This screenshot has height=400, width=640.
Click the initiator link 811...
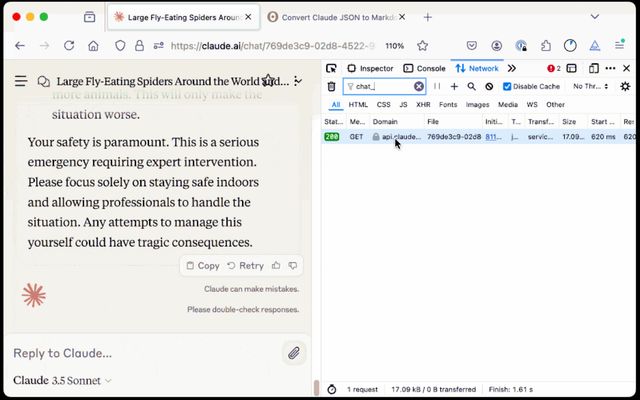click(x=493, y=137)
